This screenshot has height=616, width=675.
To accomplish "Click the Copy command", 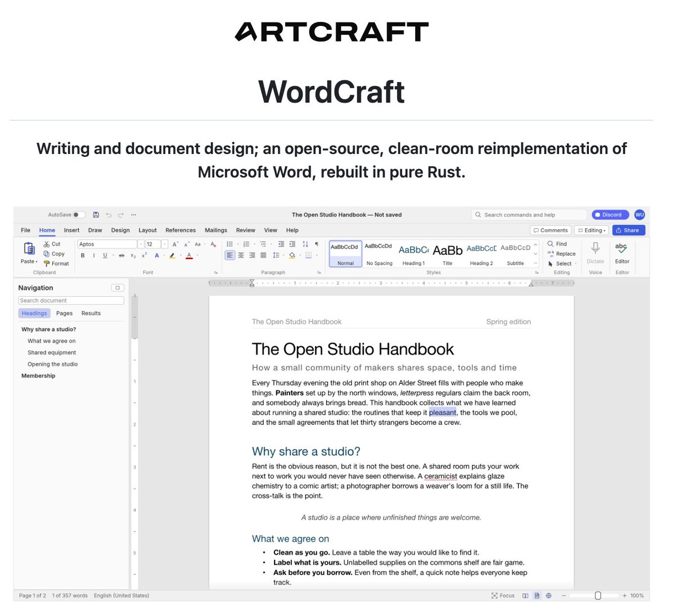I will (x=53, y=254).
